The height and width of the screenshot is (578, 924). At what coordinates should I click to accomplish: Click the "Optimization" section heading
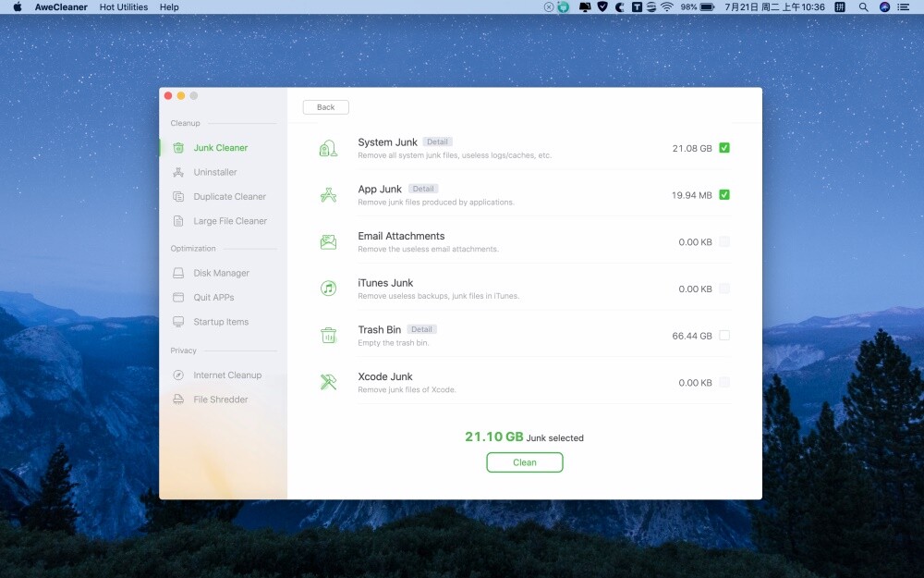coord(193,249)
